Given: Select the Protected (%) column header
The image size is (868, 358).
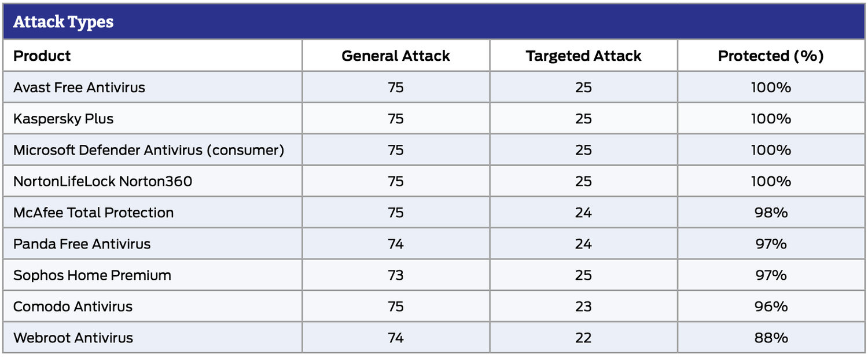Looking at the screenshot, I should point(771,56).
